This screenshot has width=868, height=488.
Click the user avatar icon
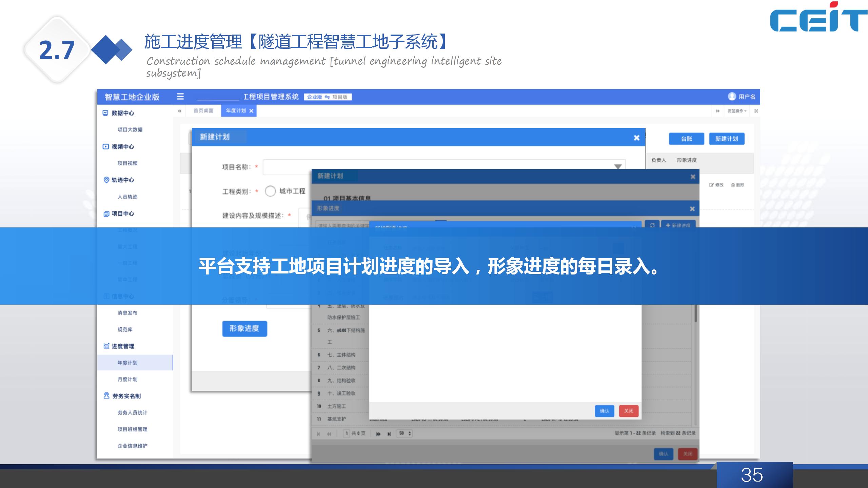point(732,97)
